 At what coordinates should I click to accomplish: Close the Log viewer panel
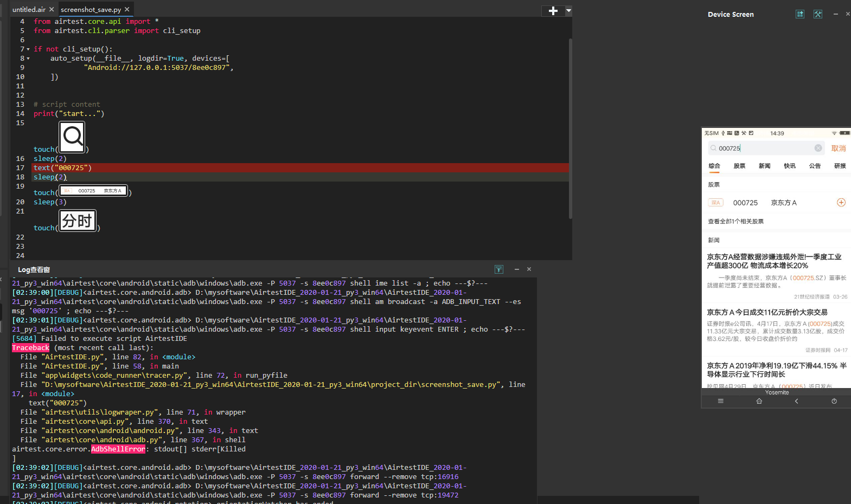click(529, 269)
